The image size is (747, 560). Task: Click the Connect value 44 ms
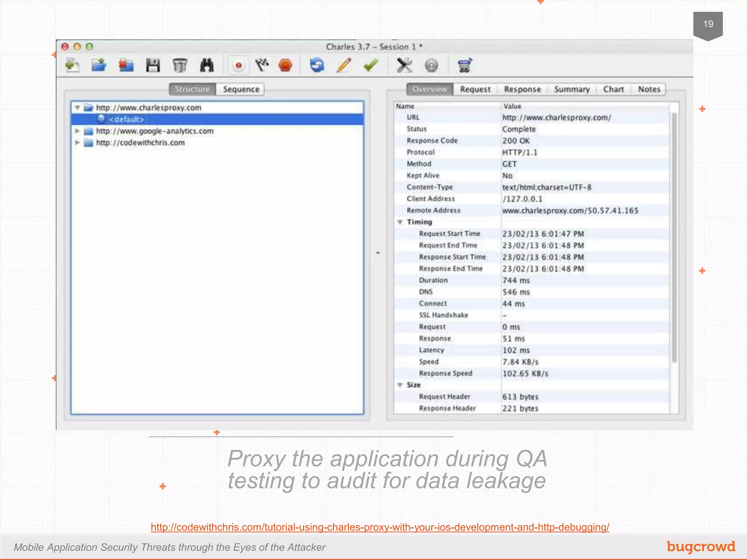(x=514, y=304)
